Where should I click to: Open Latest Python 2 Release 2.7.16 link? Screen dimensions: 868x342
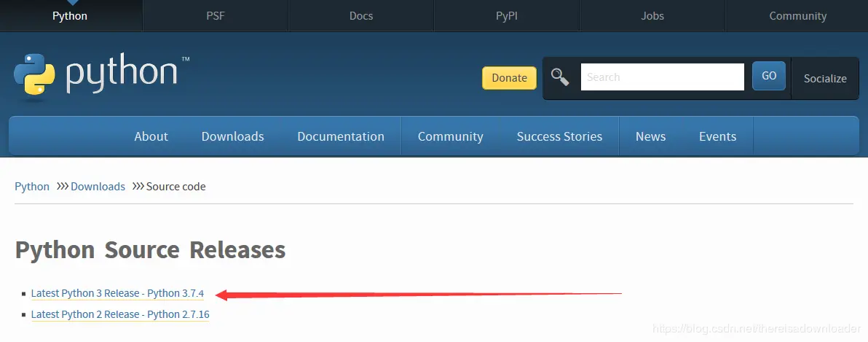120,314
